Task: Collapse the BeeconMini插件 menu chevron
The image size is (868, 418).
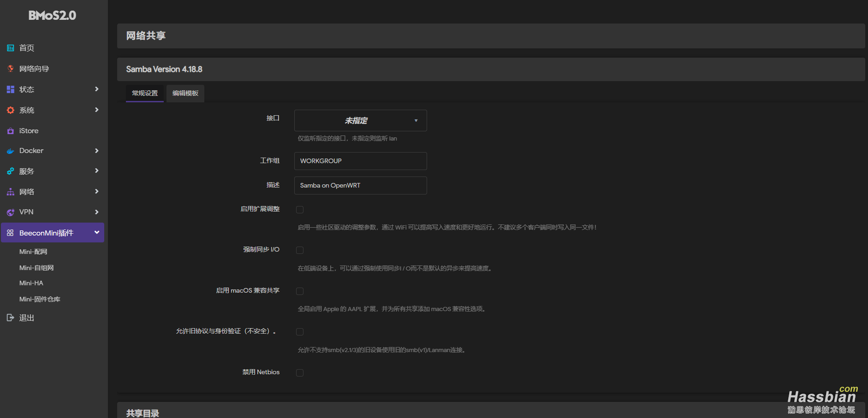Action: [97, 232]
